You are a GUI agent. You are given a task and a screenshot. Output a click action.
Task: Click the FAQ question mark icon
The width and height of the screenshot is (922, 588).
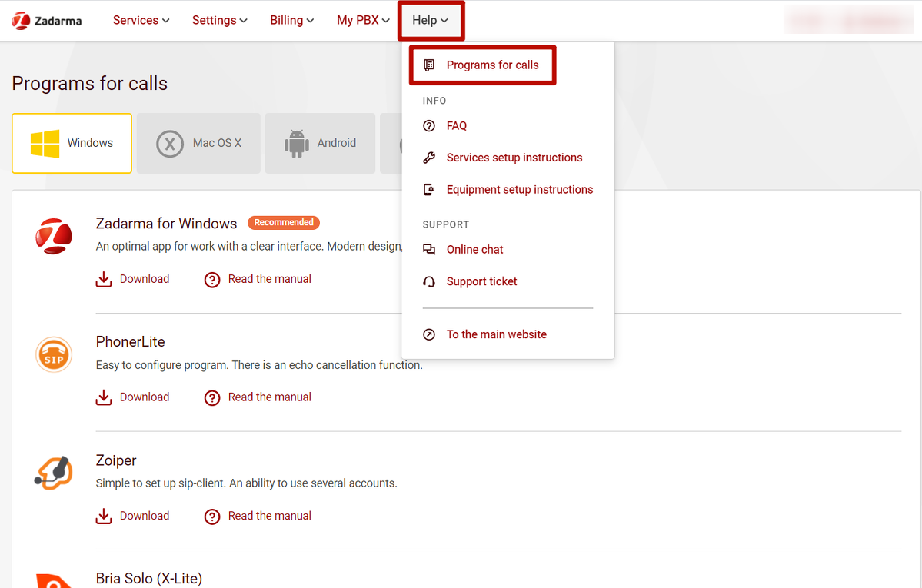click(429, 126)
